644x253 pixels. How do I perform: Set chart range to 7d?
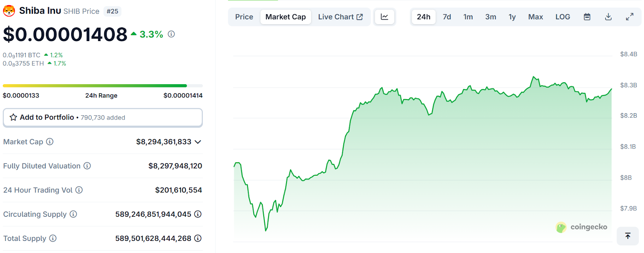pos(447,17)
